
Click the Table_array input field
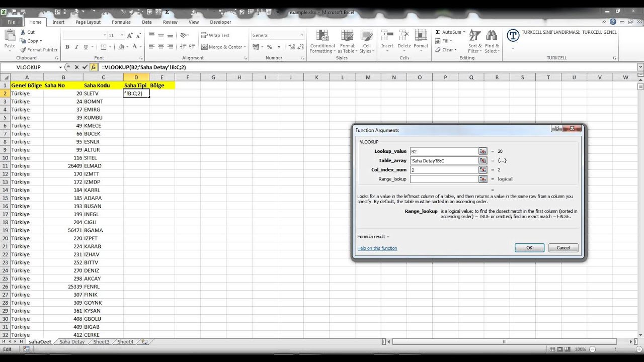coord(444,160)
